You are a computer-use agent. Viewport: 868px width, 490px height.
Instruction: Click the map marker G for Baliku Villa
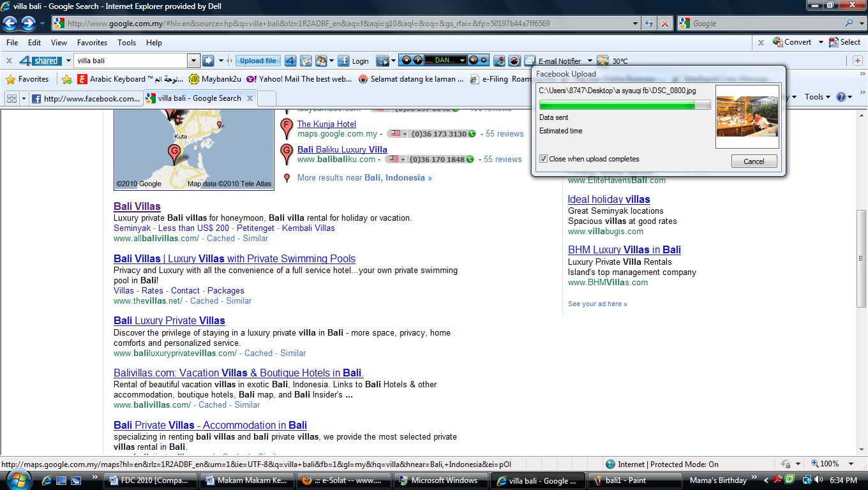[287, 154]
